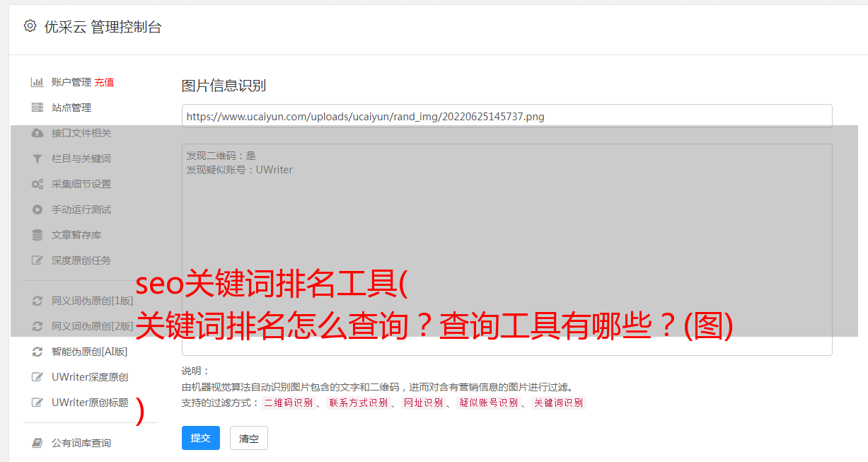Open 采集细节设置 menu item
Screen dimensions: 868x462
[81, 184]
